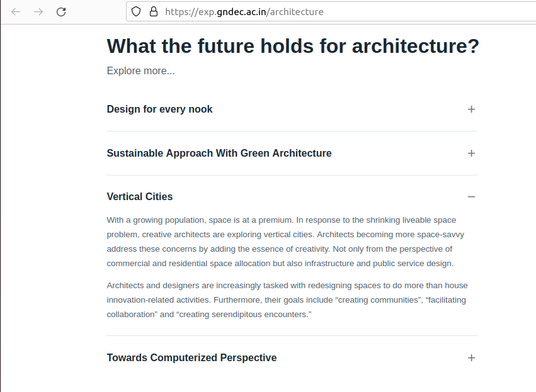Click the divider above Towards Computerized Perspective
Screen dimensions: 536x392
click(292, 336)
